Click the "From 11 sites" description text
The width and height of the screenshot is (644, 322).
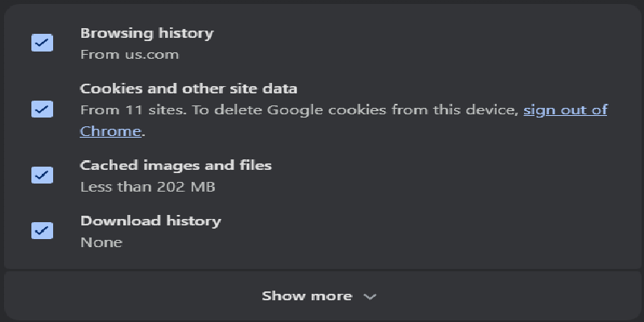[x=122, y=109]
